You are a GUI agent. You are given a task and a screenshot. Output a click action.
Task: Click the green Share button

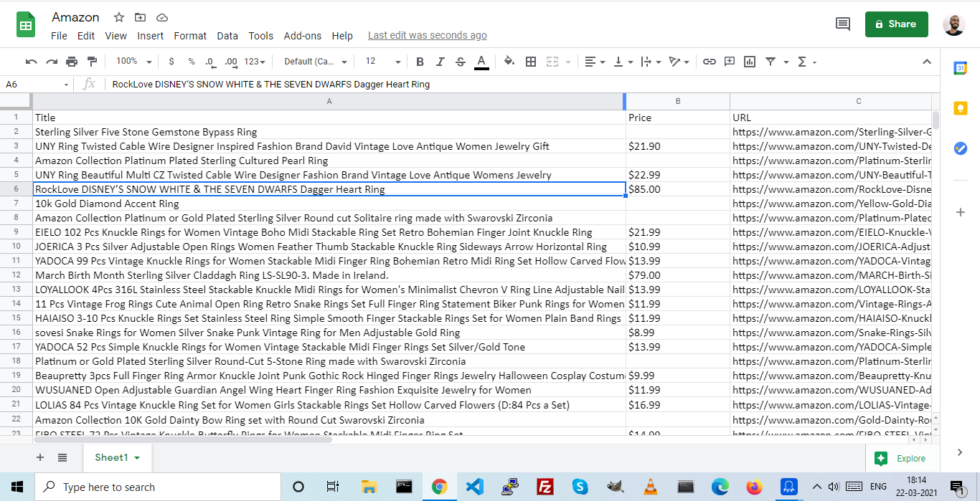(x=897, y=24)
